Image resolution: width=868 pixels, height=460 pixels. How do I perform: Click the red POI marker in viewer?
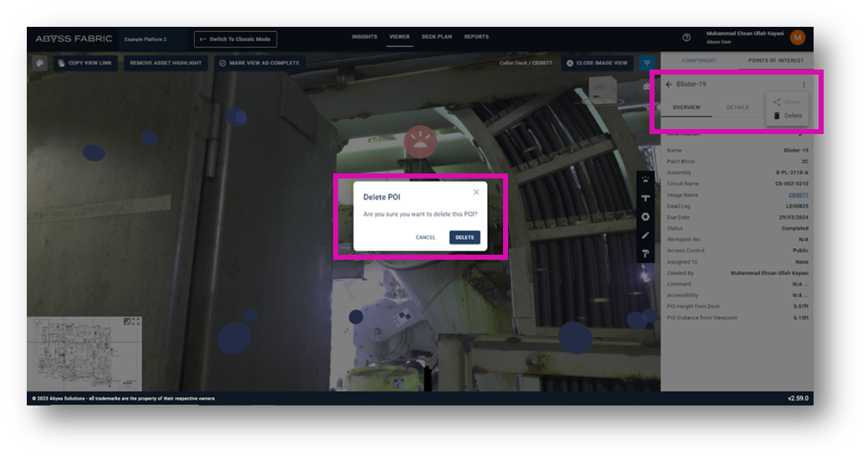[x=420, y=142]
